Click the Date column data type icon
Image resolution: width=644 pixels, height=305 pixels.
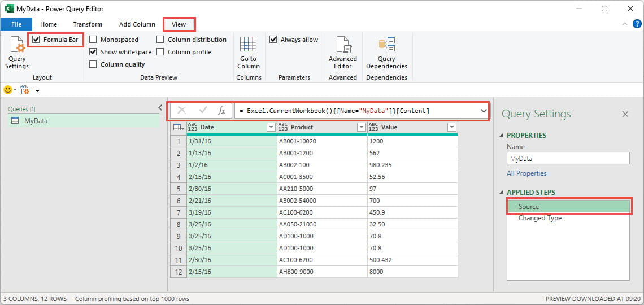[x=193, y=127]
